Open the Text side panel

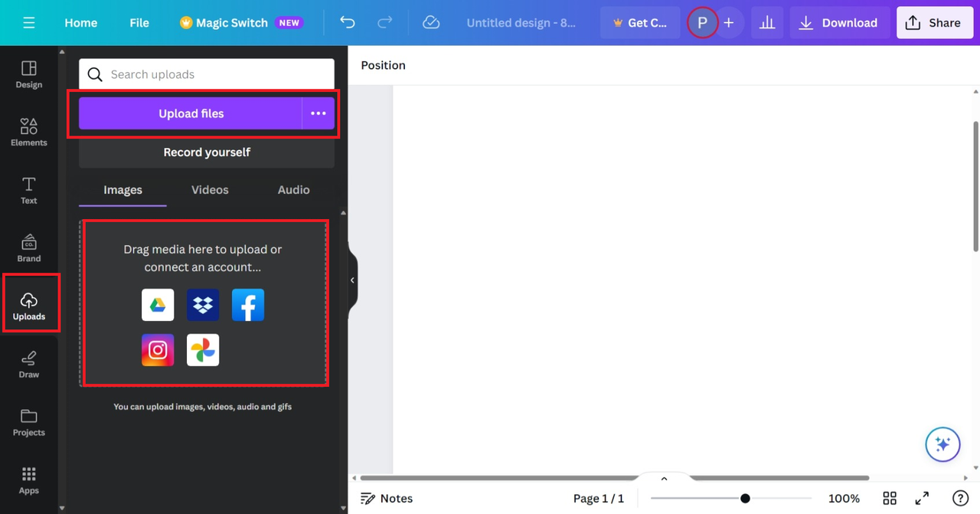coord(29,191)
